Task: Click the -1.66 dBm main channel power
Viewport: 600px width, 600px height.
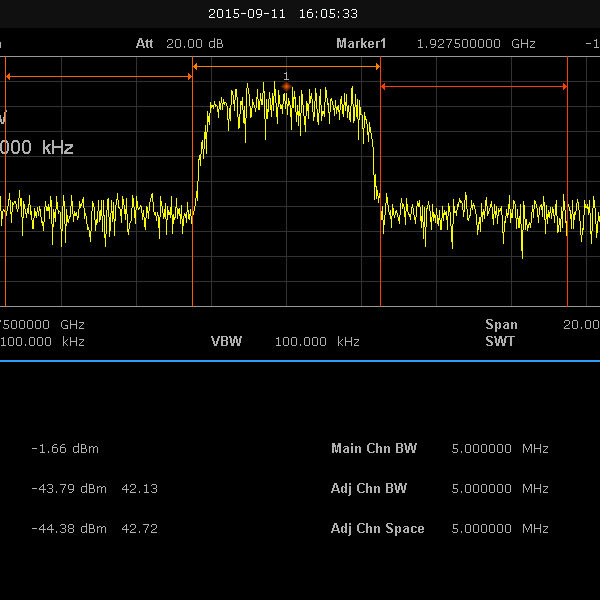Action: tap(65, 449)
